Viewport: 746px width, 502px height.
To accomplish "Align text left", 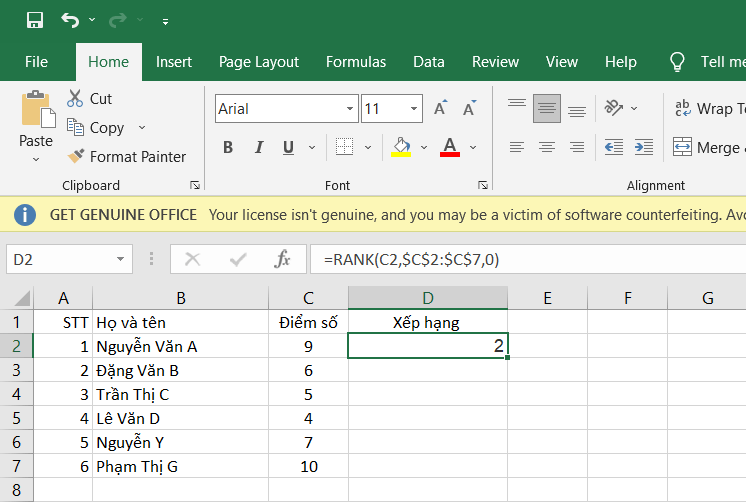I will (x=517, y=148).
